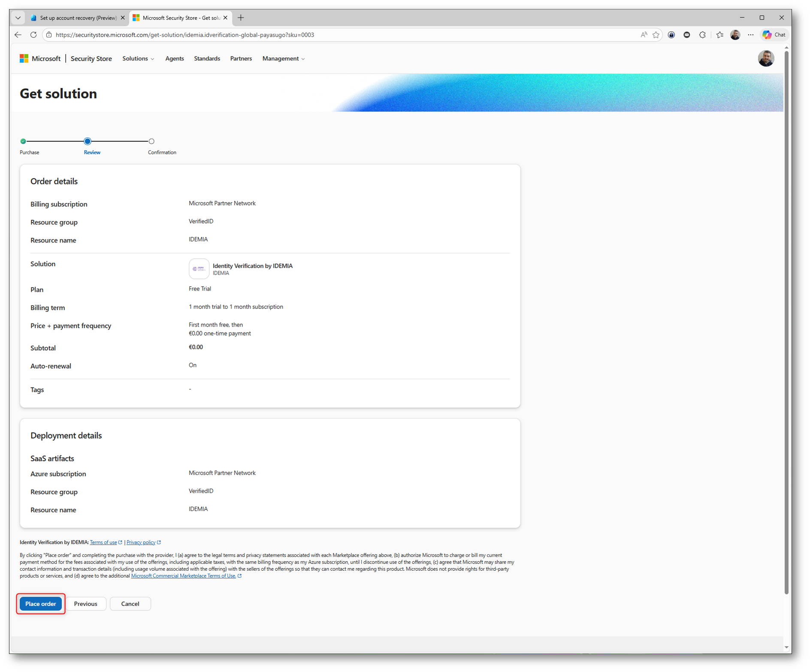Select the Purchase step marker

pyautogui.click(x=23, y=141)
